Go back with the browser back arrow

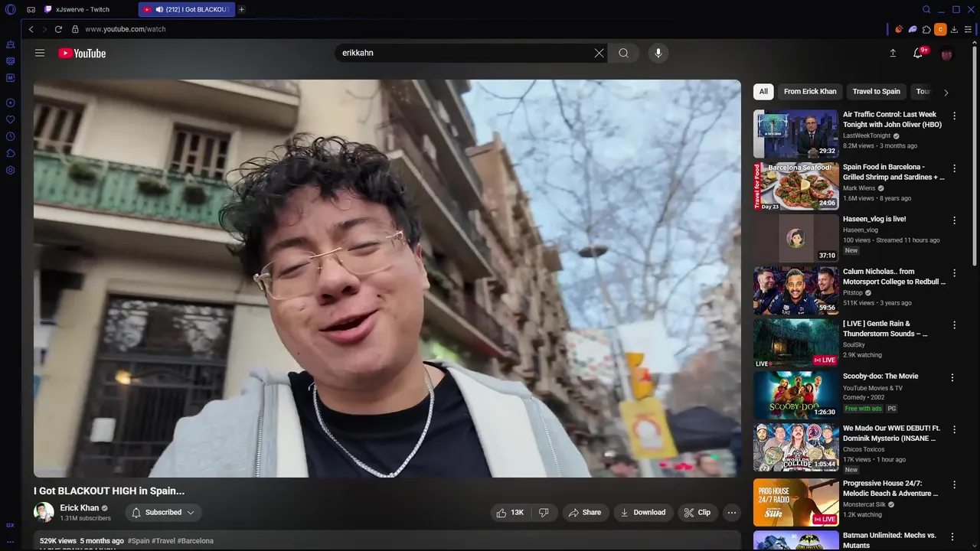pos(31,29)
